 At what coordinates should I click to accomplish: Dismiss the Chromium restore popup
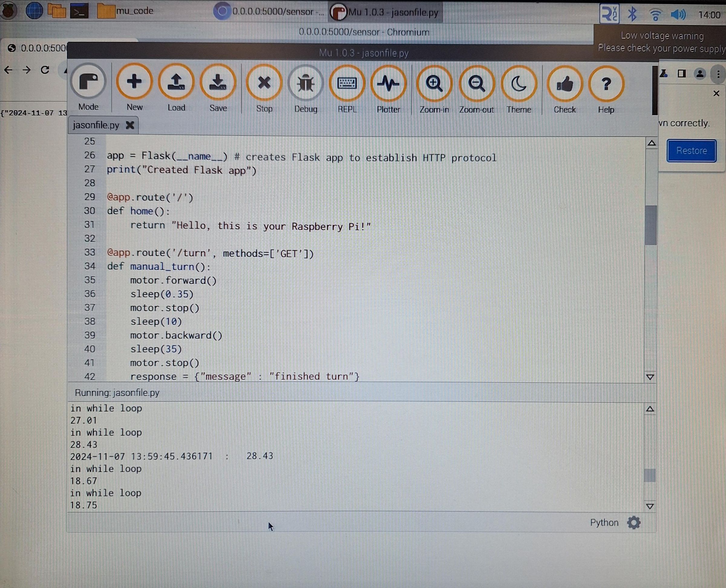pos(716,93)
